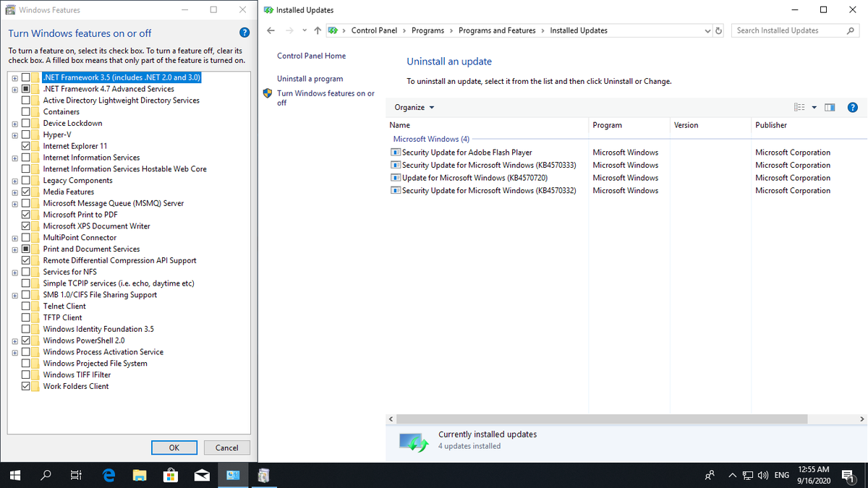Uncheck Microsoft XPS Document Writer
Viewport: 868px width, 488px height.
pos(26,226)
